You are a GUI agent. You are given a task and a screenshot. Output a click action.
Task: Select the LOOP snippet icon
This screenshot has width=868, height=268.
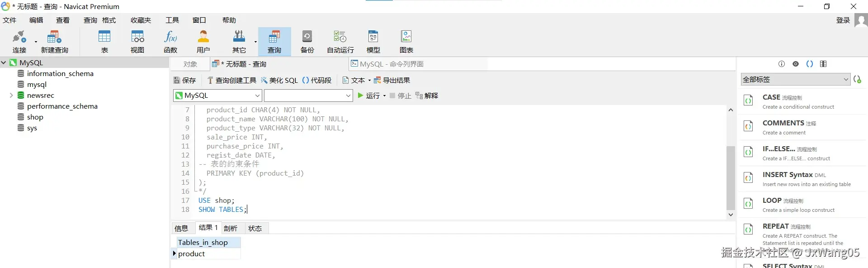click(x=749, y=204)
